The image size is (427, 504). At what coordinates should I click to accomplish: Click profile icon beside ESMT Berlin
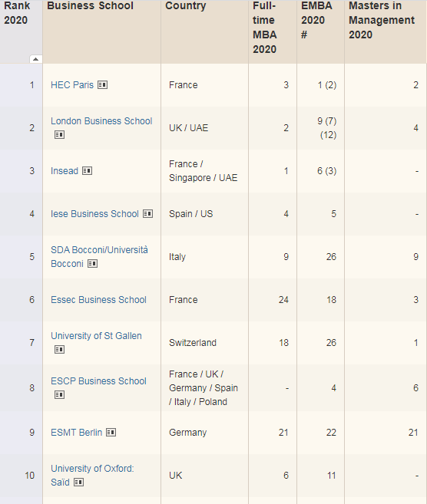111,433
